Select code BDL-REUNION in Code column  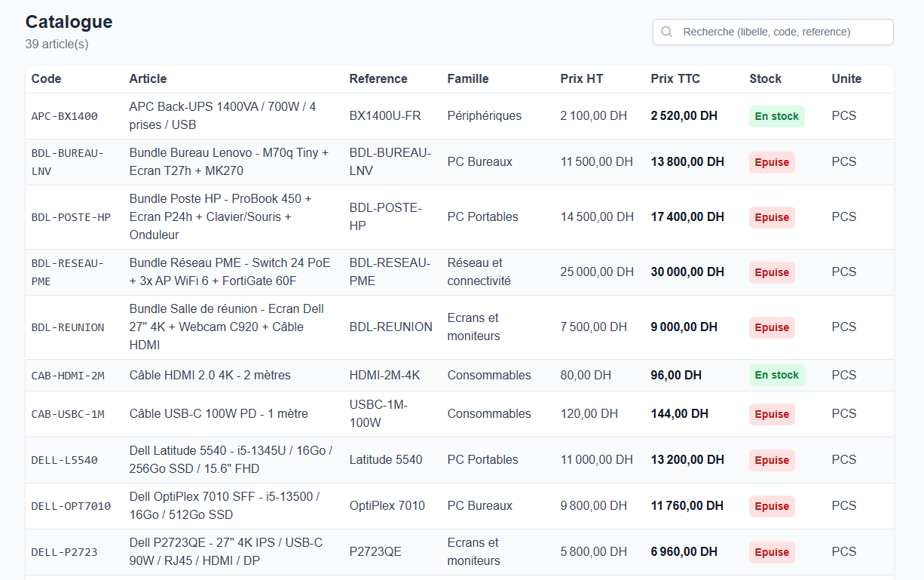[68, 327]
